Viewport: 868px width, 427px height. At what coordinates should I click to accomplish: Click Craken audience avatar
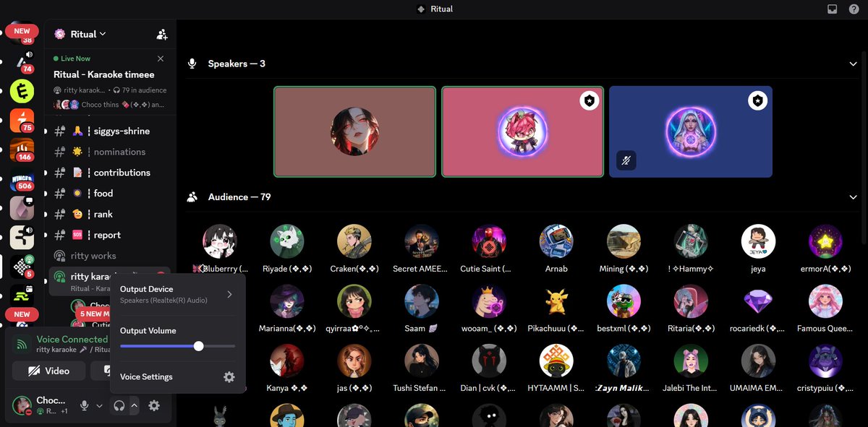(x=354, y=241)
